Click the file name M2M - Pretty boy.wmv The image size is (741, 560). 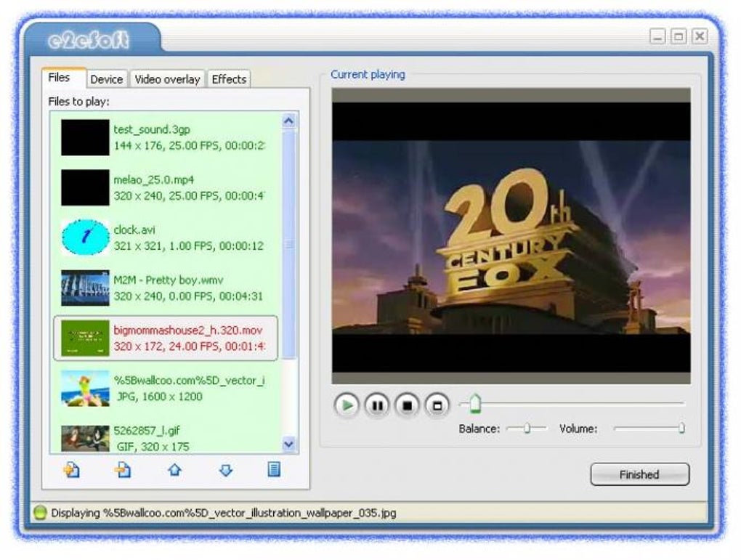(x=169, y=280)
